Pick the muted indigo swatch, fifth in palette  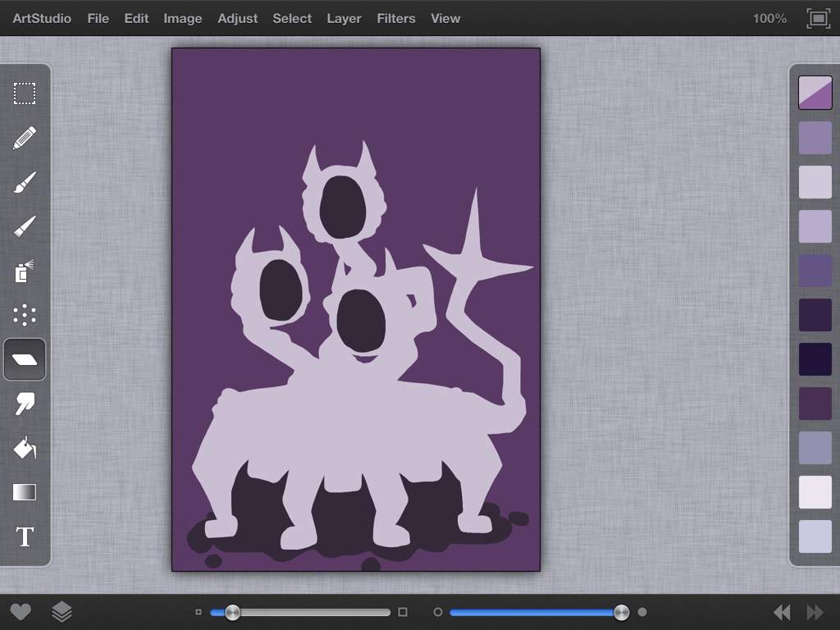[815, 271]
